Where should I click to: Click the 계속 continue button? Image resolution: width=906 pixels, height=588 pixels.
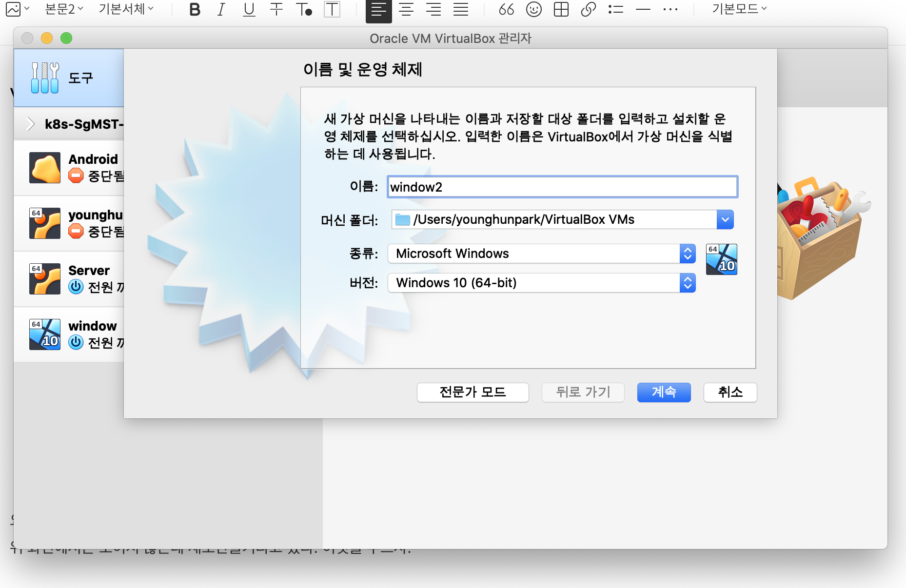point(664,392)
